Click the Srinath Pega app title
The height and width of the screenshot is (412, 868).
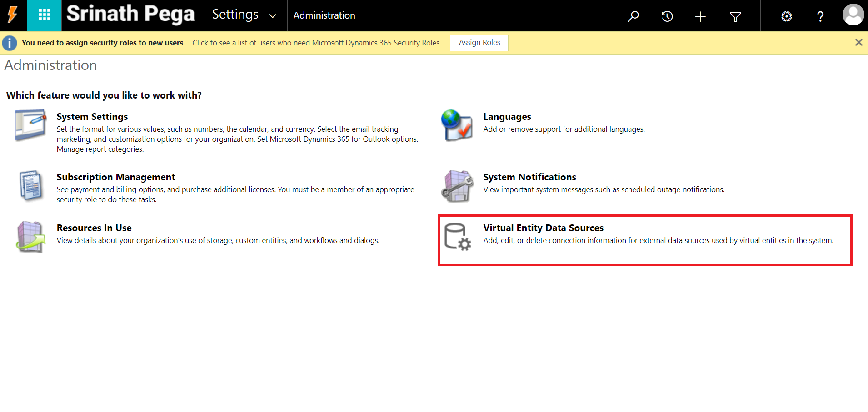[130, 14]
